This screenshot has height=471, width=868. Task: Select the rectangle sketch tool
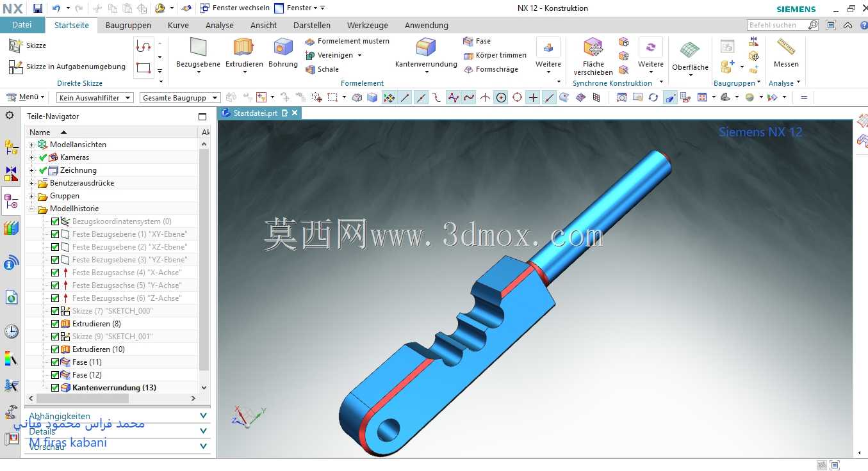click(143, 68)
